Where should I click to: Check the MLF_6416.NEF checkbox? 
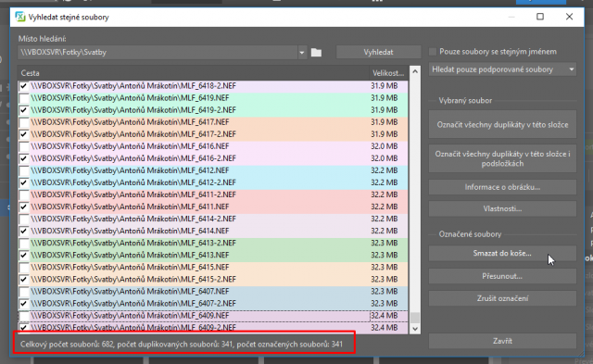(24, 146)
